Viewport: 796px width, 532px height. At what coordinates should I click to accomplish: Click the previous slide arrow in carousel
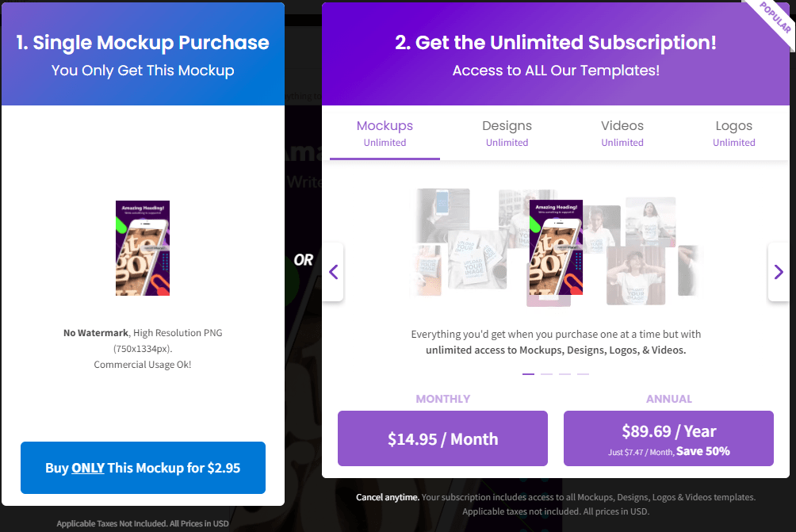click(x=333, y=272)
